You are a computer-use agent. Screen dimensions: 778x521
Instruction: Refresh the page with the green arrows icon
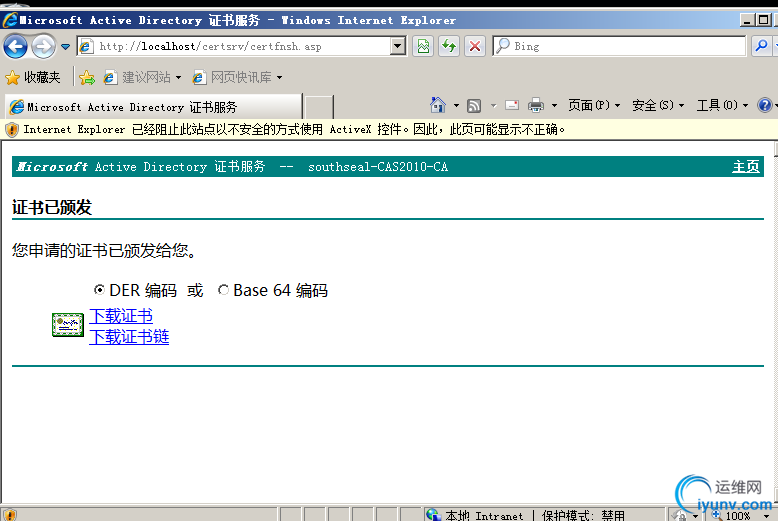(x=449, y=46)
